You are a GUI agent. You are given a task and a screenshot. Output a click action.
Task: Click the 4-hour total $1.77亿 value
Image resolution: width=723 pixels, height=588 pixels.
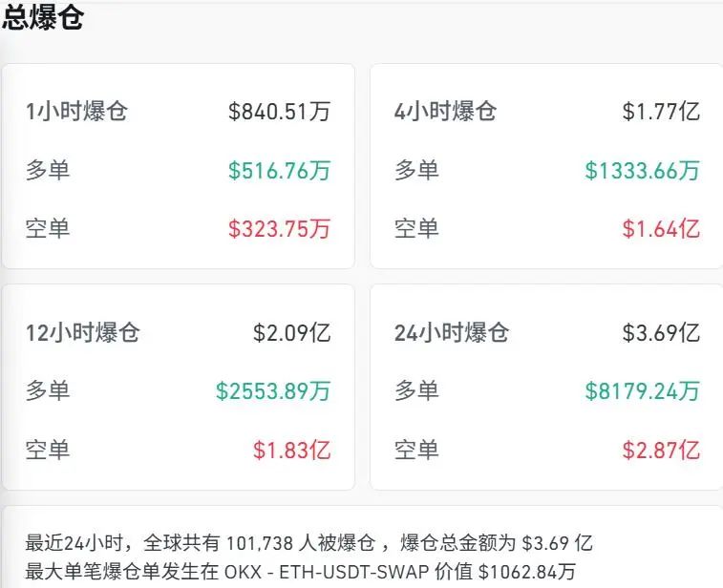pos(661,112)
